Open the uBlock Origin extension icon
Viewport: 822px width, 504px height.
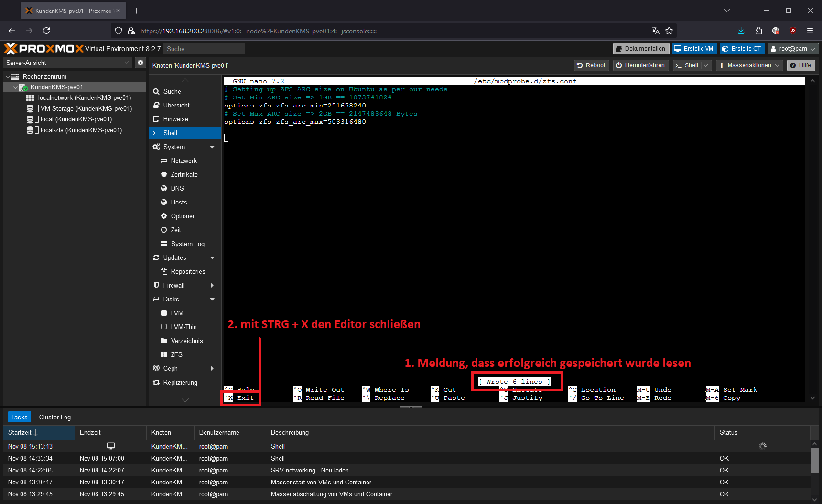pos(792,31)
